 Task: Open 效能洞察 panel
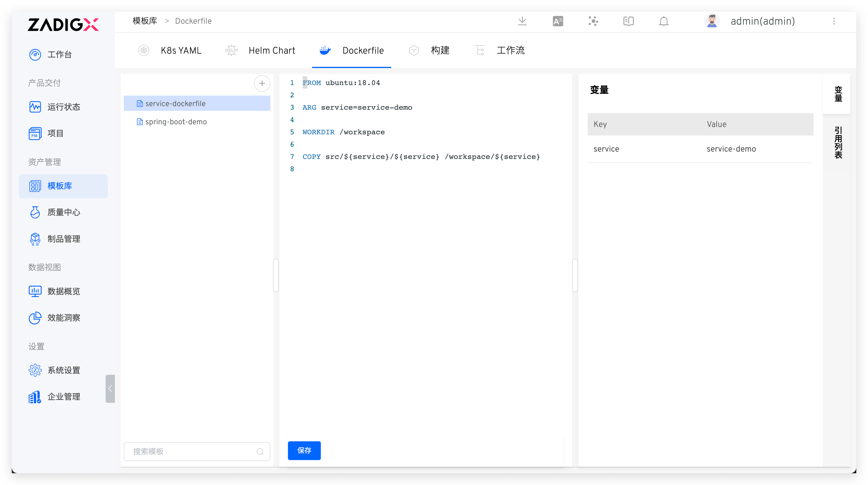[x=63, y=318]
